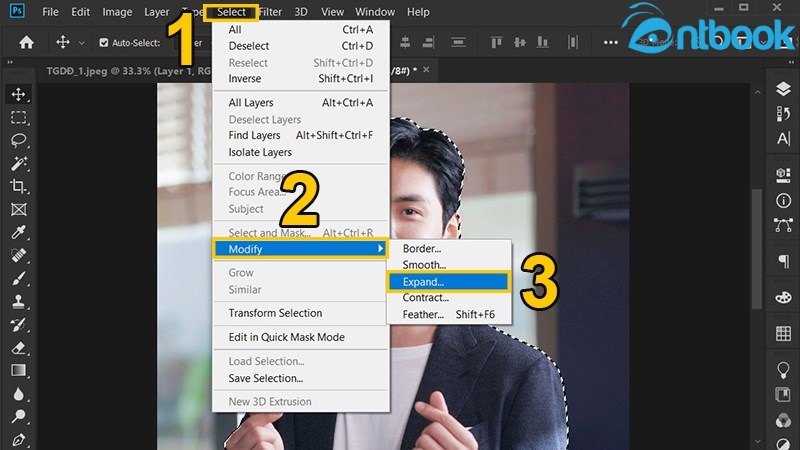
Task: Open Move tool preset dropdown arrow
Action: point(82,43)
